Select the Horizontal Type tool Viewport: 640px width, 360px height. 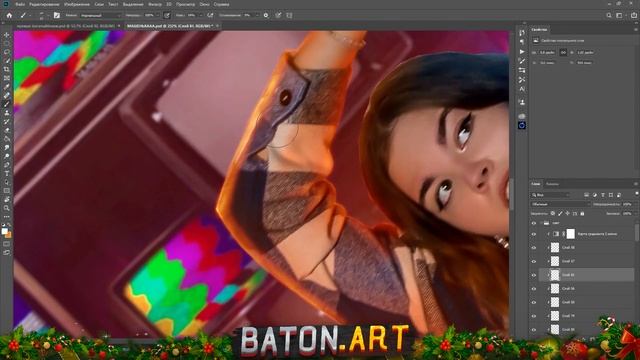coord(7,173)
